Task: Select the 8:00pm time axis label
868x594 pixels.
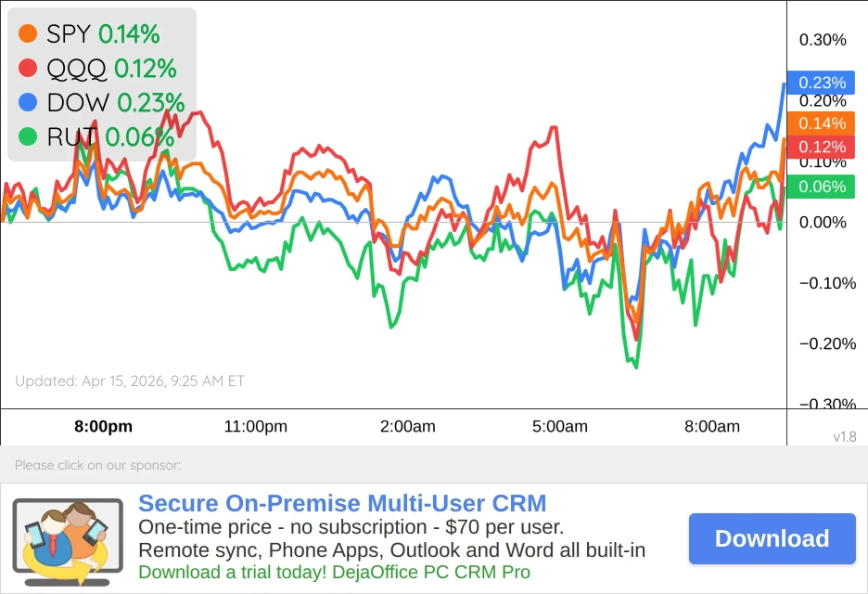Action: pos(102,426)
